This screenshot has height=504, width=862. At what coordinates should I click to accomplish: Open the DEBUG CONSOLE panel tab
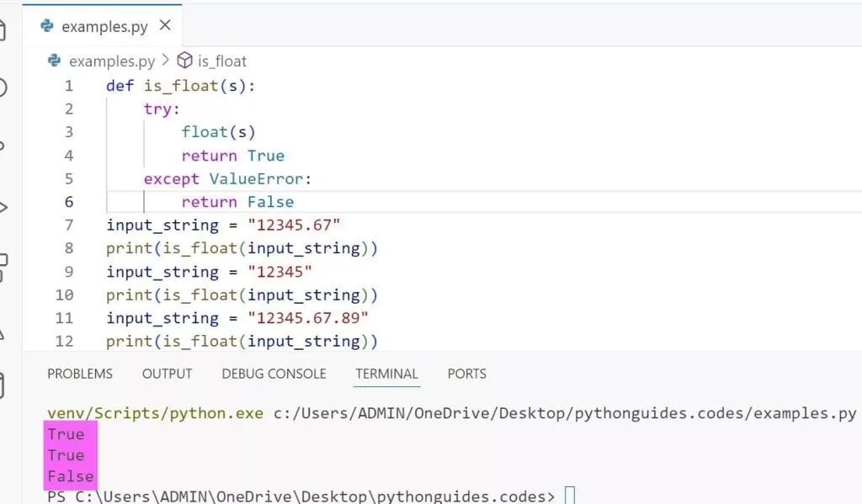pyautogui.click(x=274, y=374)
